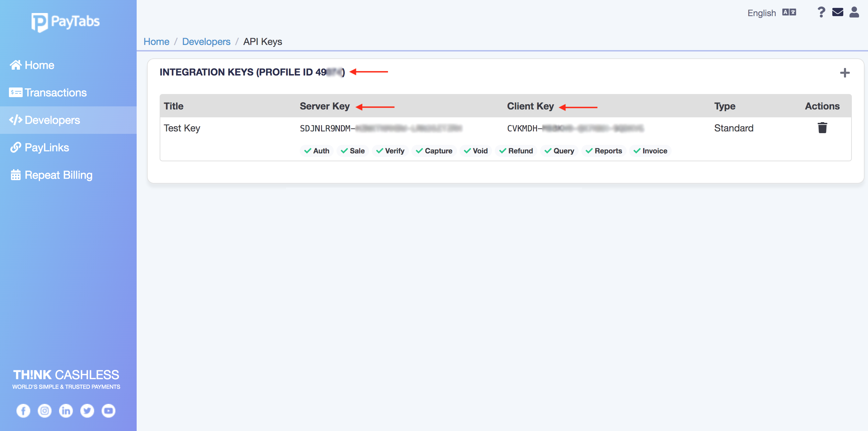Add a new integration key with plus icon
Image resolution: width=868 pixels, height=431 pixels.
point(845,73)
